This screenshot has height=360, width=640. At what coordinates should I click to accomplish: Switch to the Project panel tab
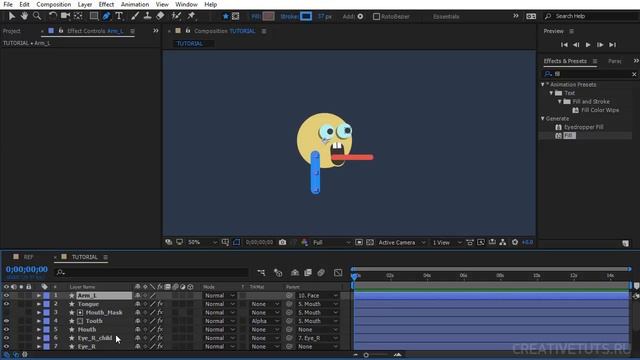click(11, 31)
